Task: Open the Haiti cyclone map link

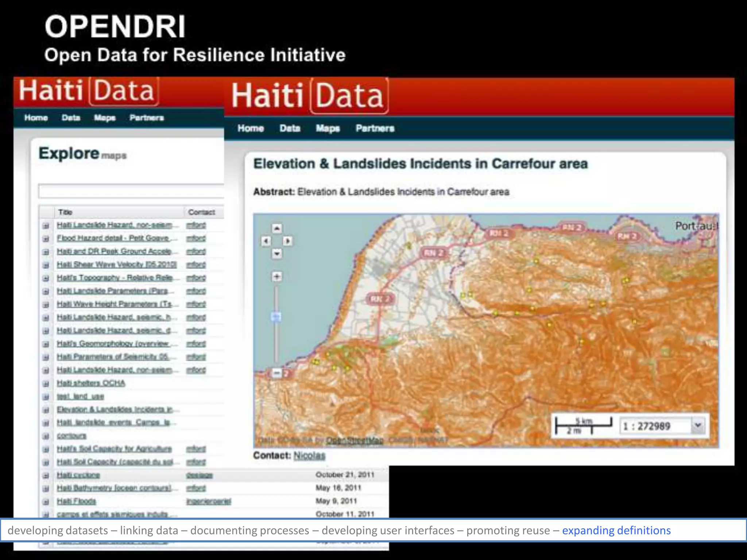Action: click(78, 475)
